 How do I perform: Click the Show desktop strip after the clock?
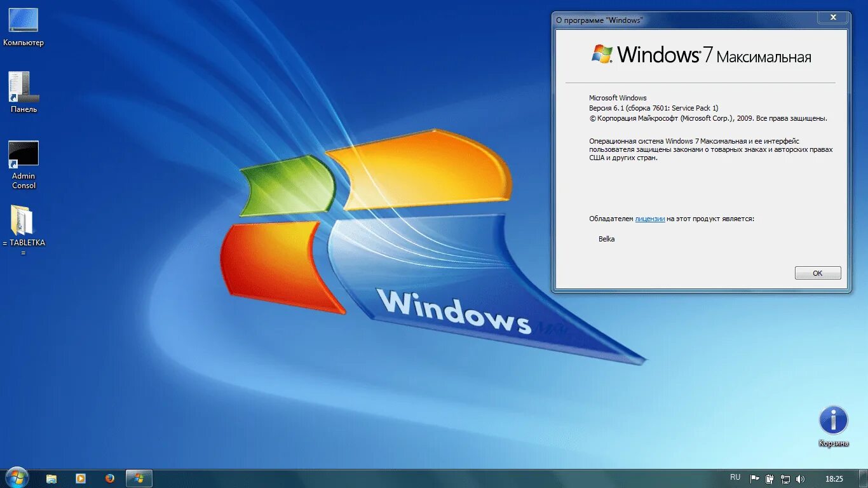click(x=864, y=478)
